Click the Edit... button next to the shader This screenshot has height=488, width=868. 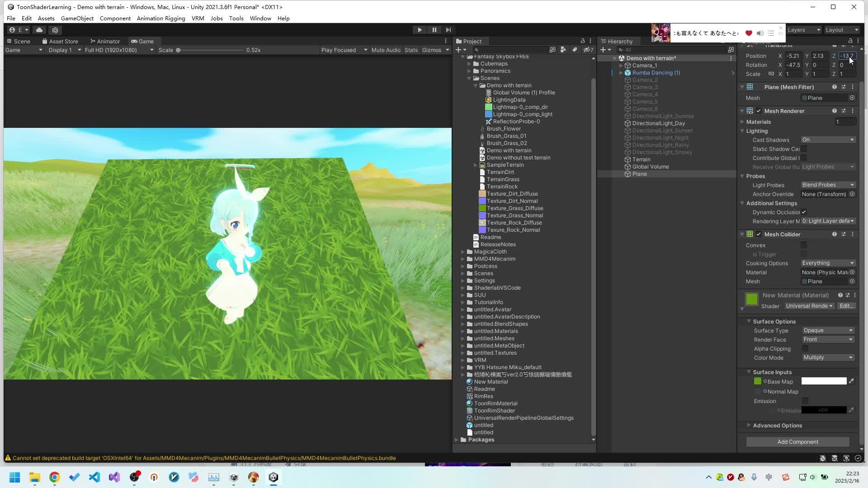[x=846, y=306]
